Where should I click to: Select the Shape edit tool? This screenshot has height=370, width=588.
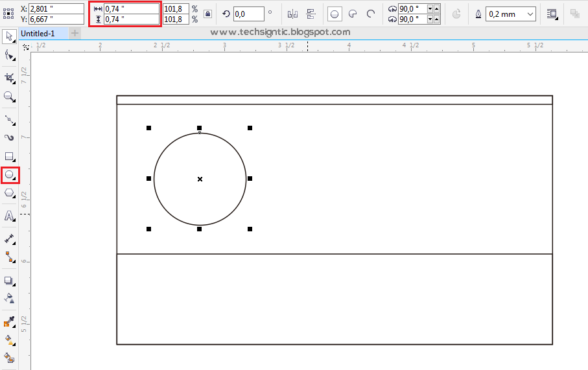[x=9, y=56]
